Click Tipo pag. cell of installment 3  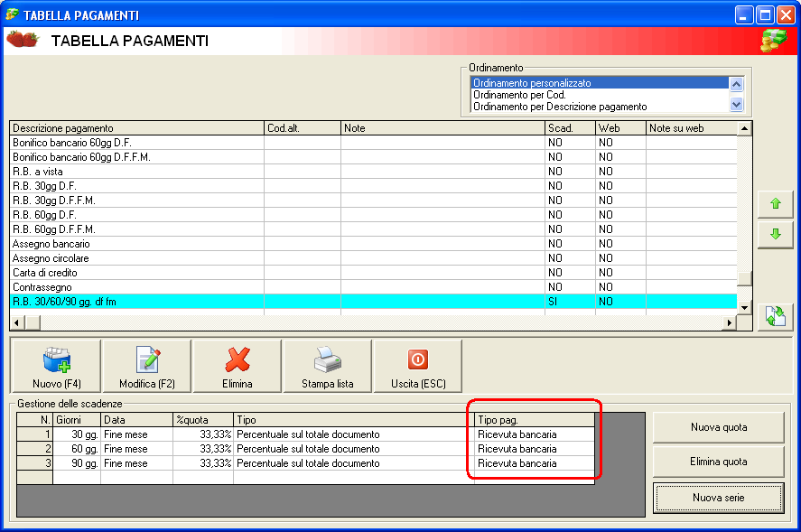point(535,463)
